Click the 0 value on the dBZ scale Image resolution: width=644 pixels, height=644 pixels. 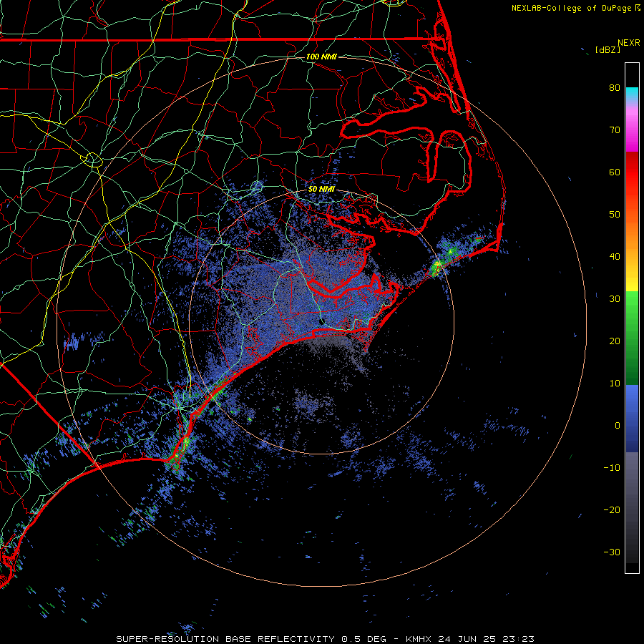coord(618,426)
